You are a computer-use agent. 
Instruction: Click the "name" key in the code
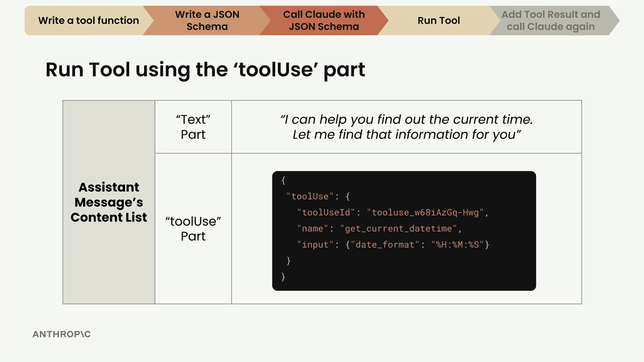point(312,229)
